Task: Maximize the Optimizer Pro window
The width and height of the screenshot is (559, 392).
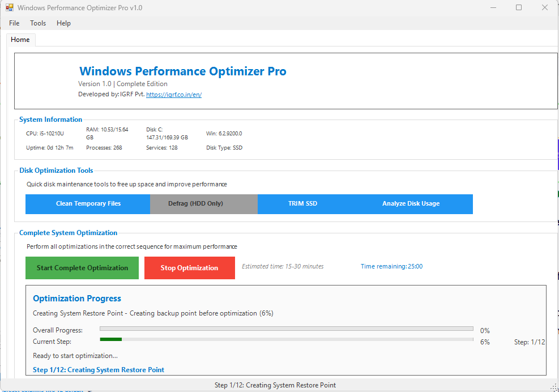Action: [519, 8]
